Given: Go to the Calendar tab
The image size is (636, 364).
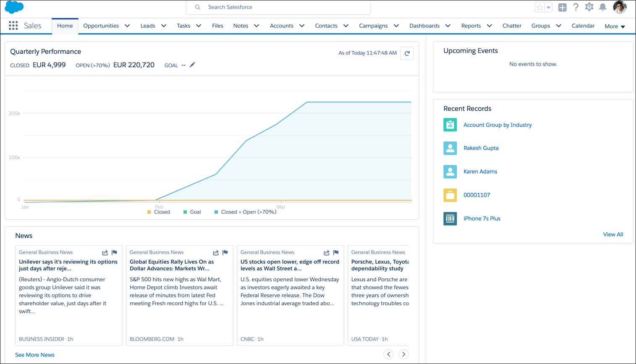Looking at the screenshot, I should coord(583,26).
